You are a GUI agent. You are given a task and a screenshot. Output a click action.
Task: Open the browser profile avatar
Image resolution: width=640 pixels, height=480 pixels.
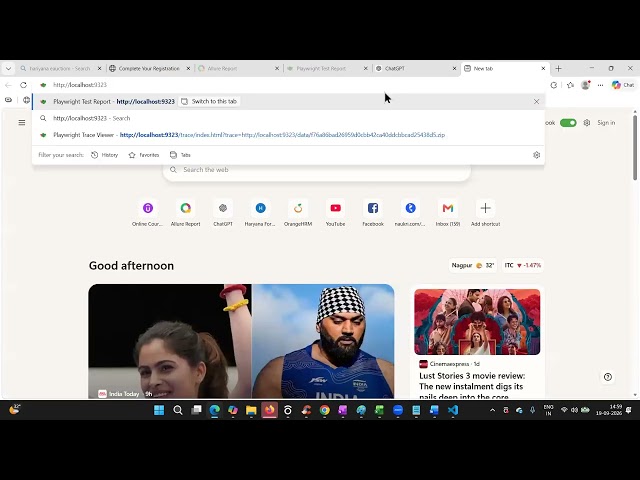[585, 85]
